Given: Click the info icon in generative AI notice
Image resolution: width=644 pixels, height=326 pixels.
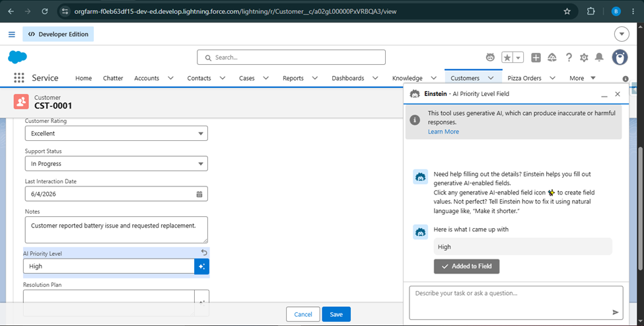Looking at the screenshot, I should 415,120.
